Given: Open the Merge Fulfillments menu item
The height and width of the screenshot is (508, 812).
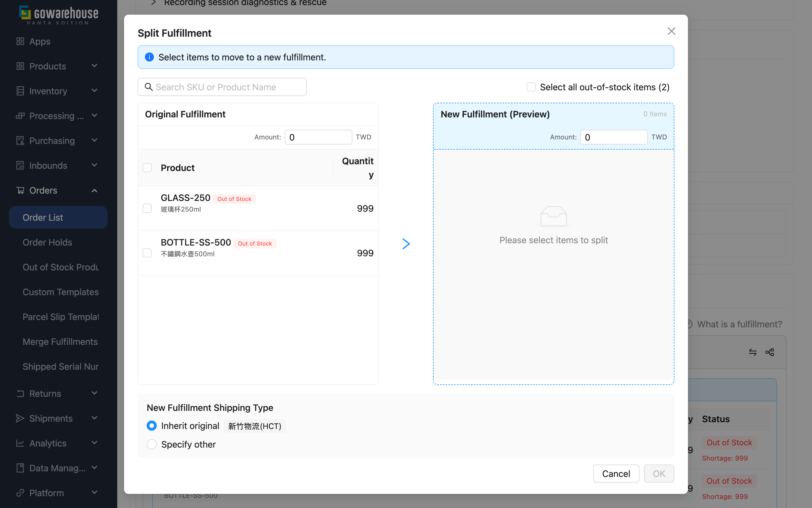Looking at the screenshot, I should (x=58, y=342).
